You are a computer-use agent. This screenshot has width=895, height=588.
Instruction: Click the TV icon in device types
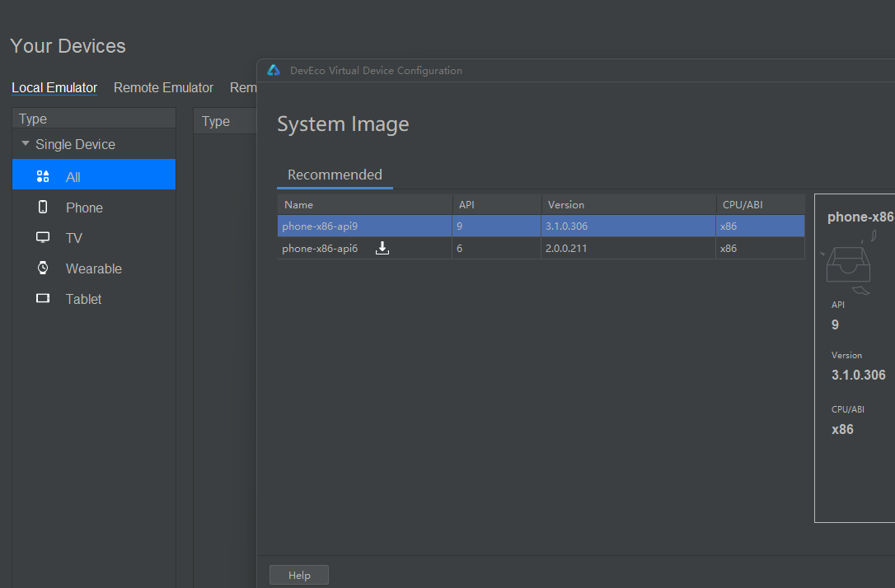[x=43, y=237]
